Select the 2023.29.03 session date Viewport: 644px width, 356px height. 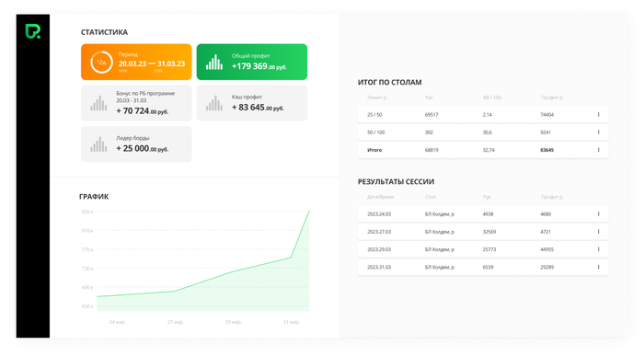point(379,249)
